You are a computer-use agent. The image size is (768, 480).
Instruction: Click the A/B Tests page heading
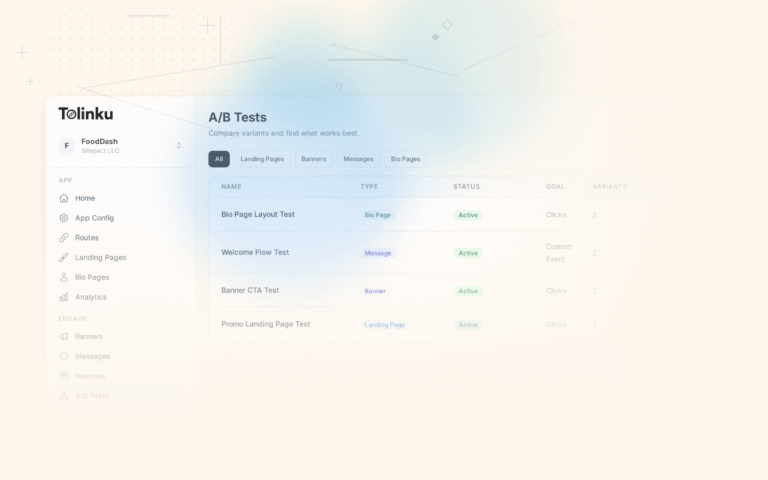point(238,118)
